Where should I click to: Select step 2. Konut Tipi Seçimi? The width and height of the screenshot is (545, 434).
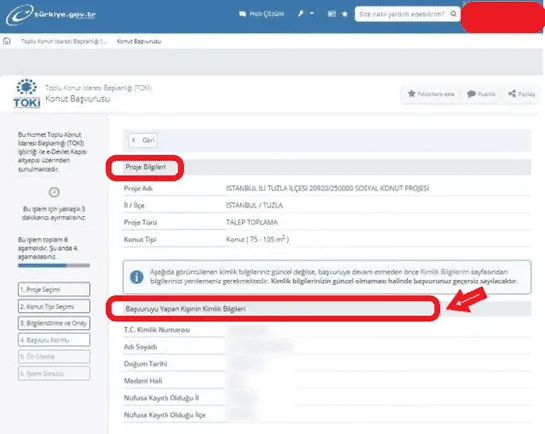pos(54,306)
